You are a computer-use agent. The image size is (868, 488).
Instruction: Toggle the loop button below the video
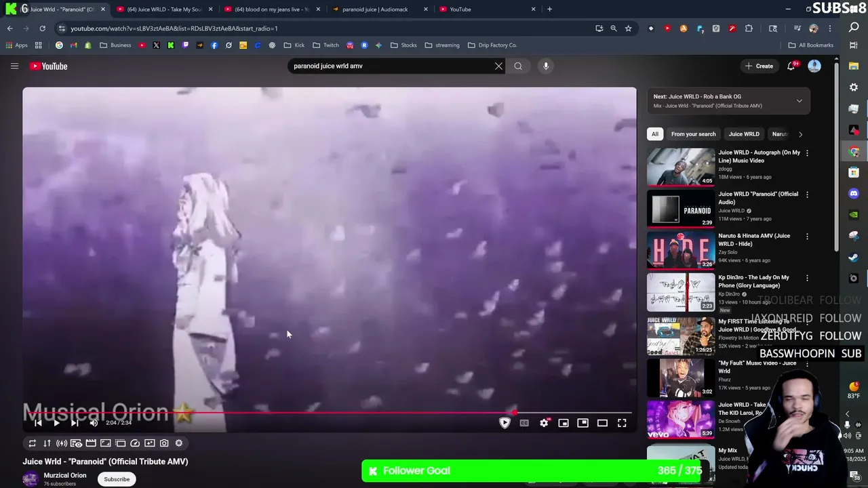pyautogui.click(x=32, y=443)
